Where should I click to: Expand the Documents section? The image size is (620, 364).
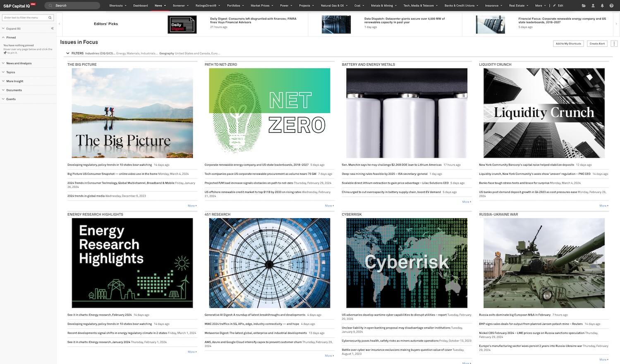pos(12,90)
